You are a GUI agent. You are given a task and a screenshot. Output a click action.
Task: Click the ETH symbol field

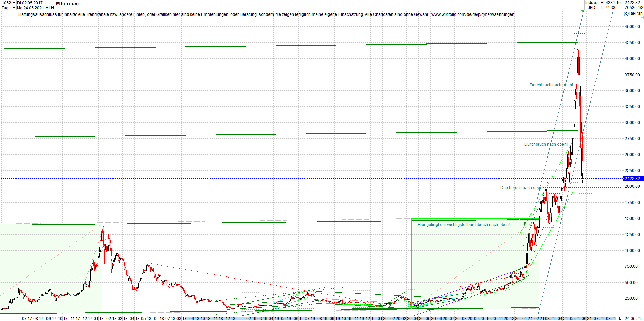(x=50, y=8)
